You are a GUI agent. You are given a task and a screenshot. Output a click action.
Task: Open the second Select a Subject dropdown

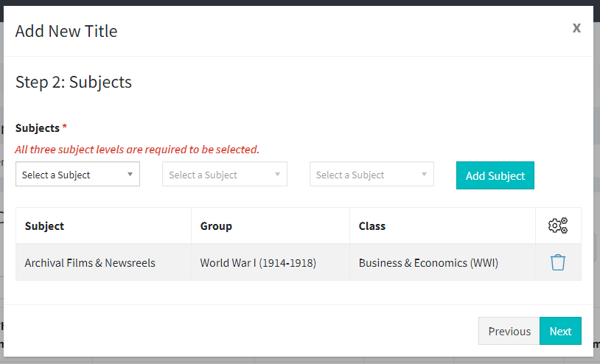(225, 175)
